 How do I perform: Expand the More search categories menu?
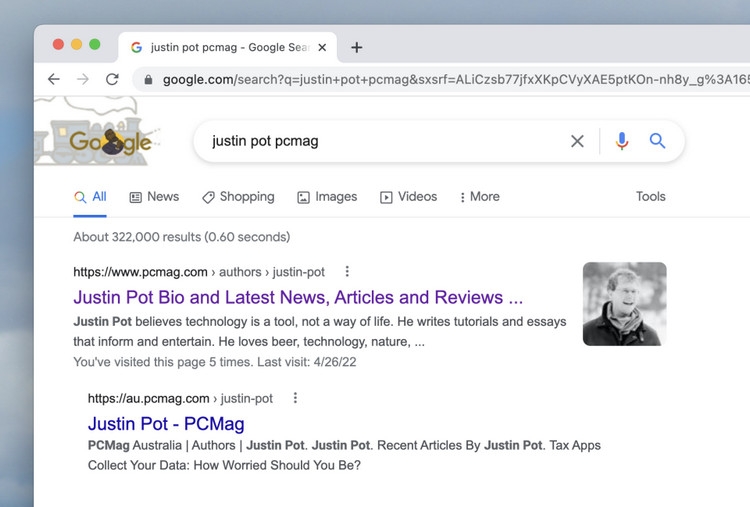click(479, 197)
